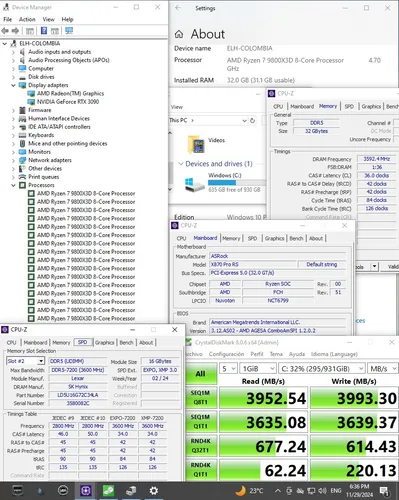
Task: Click Help icon in Device Manager toolbar
Action: tap(44, 31)
